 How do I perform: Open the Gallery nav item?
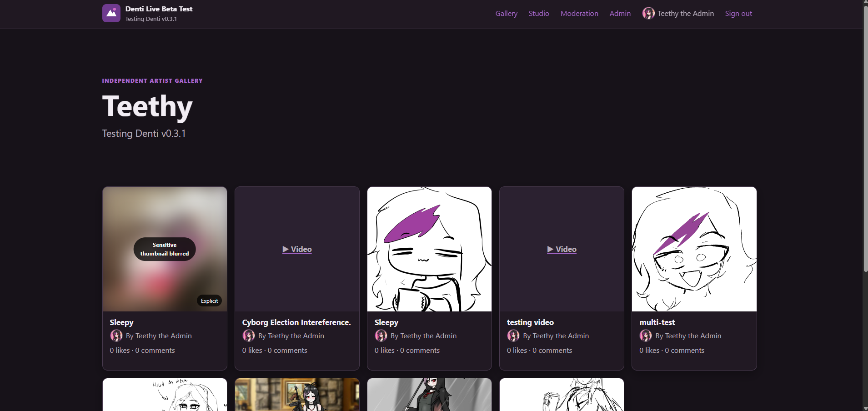pyautogui.click(x=507, y=13)
